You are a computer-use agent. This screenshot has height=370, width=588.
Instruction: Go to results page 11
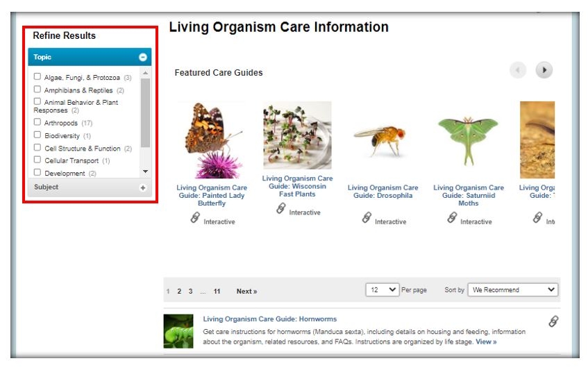(217, 292)
